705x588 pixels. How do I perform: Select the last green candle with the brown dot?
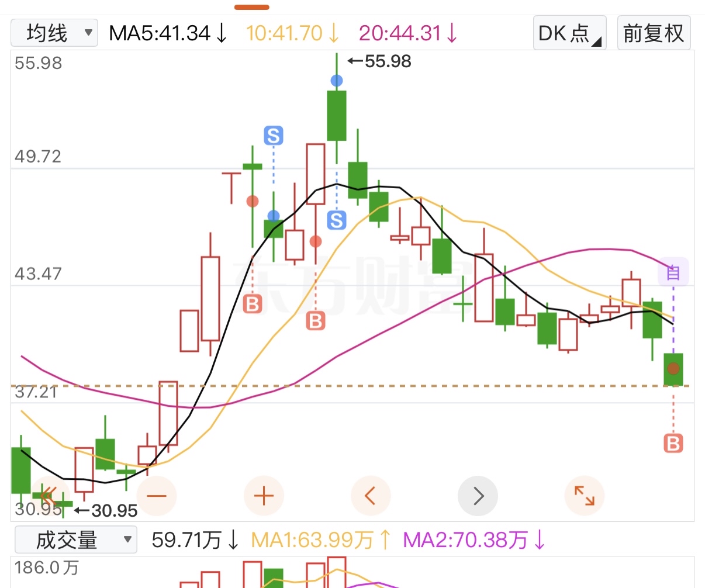tap(673, 369)
